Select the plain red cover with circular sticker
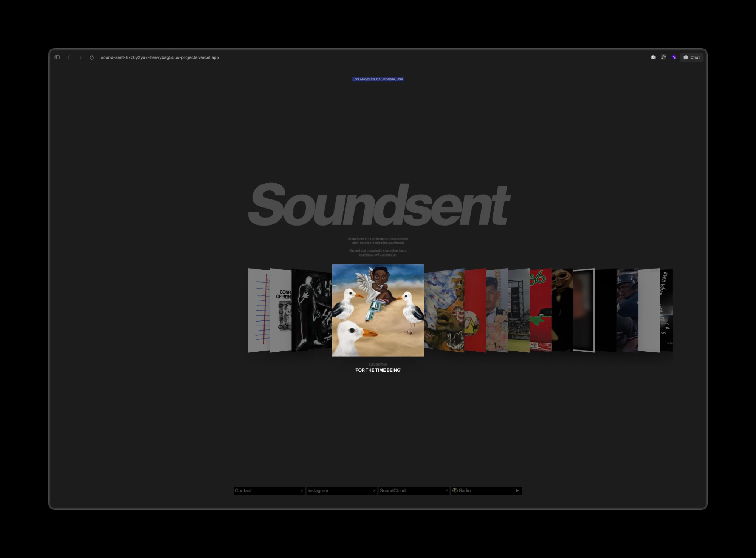The width and height of the screenshot is (756, 558). click(x=475, y=310)
